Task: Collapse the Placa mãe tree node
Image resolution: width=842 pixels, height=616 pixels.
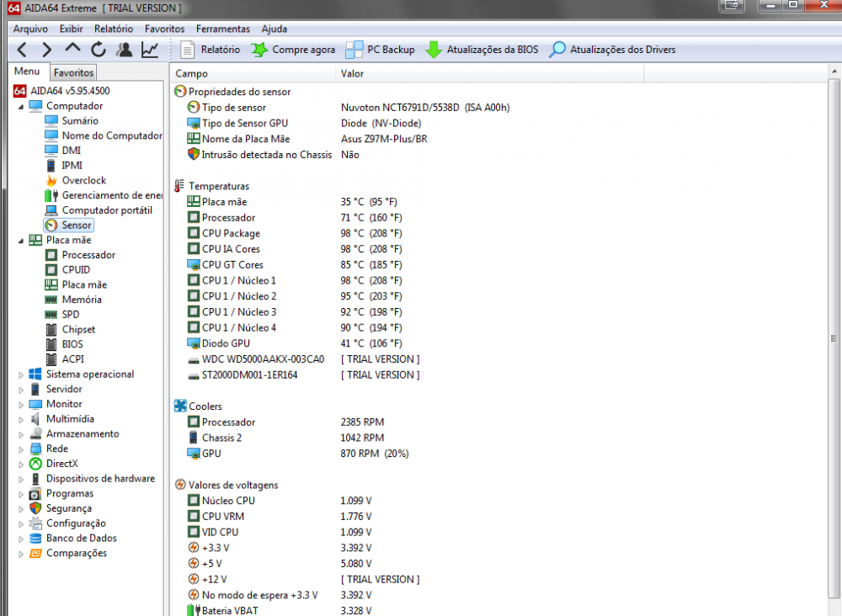Action: [20, 240]
